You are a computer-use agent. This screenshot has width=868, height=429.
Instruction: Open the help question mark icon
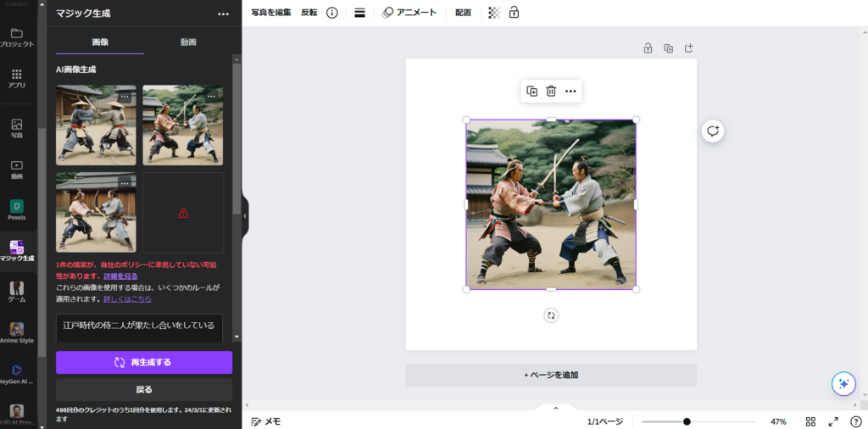pyautogui.click(x=855, y=421)
